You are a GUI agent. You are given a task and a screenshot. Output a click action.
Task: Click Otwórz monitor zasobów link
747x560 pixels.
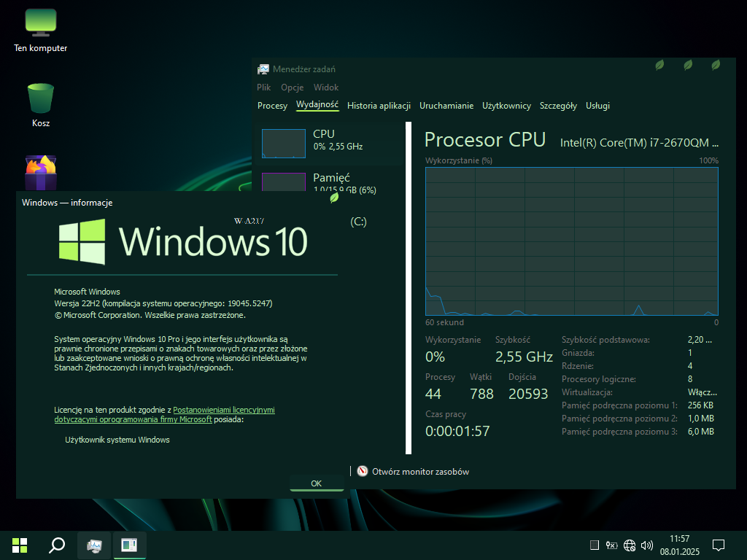tap(420, 472)
